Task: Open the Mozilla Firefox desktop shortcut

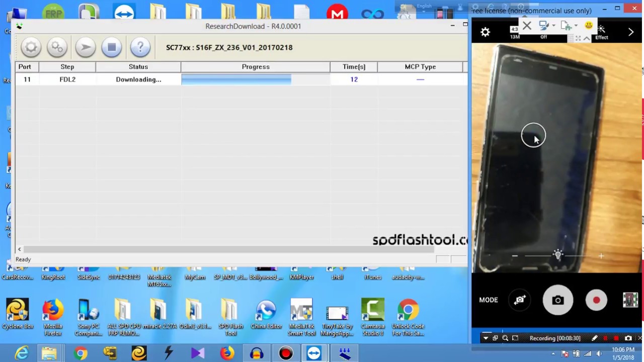Action: [53, 317]
